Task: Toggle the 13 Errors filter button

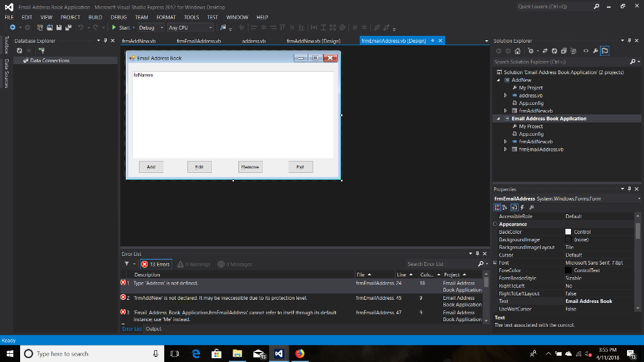Action: click(155, 264)
